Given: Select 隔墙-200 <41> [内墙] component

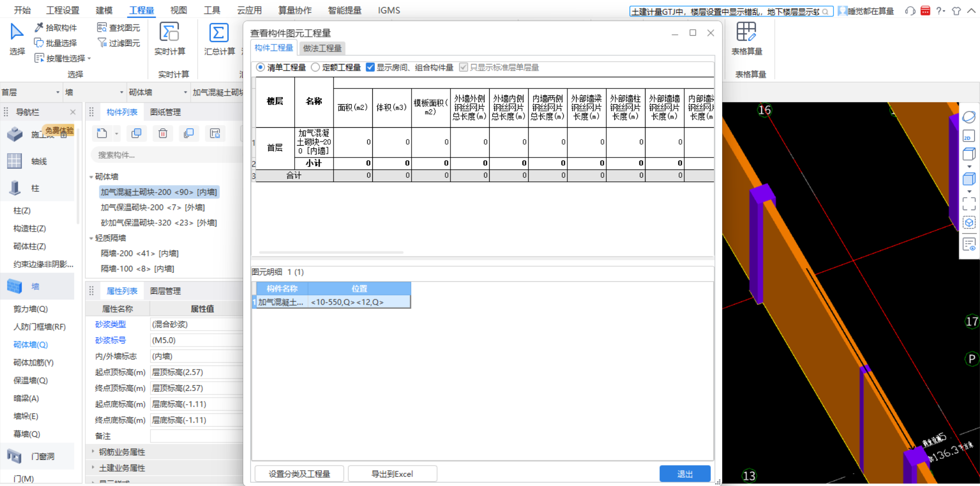Looking at the screenshot, I should click(139, 253).
